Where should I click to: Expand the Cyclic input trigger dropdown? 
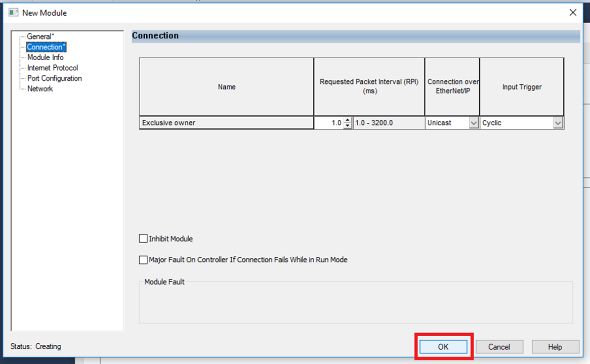[x=558, y=123]
